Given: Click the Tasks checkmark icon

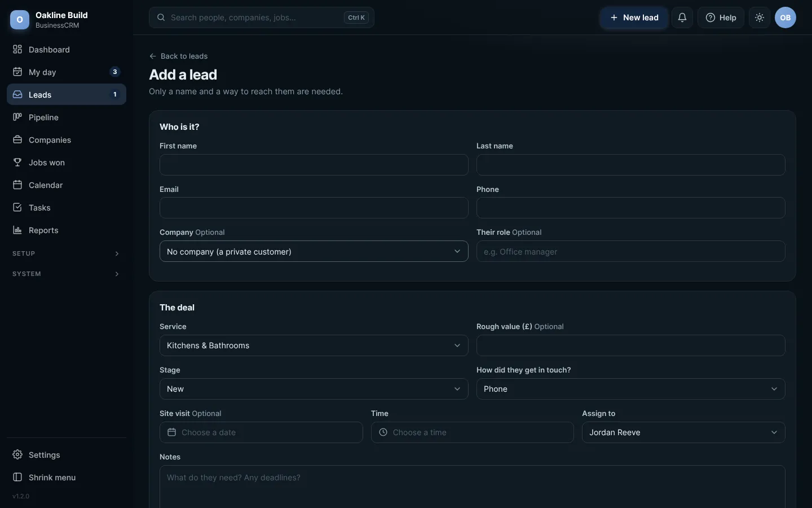Looking at the screenshot, I should pyautogui.click(x=17, y=208).
